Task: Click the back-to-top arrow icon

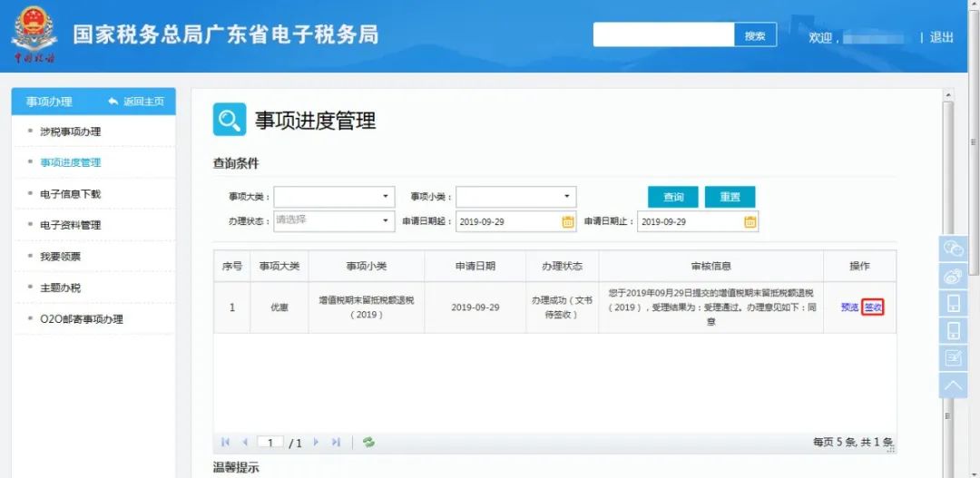Action: click(953, 385)
